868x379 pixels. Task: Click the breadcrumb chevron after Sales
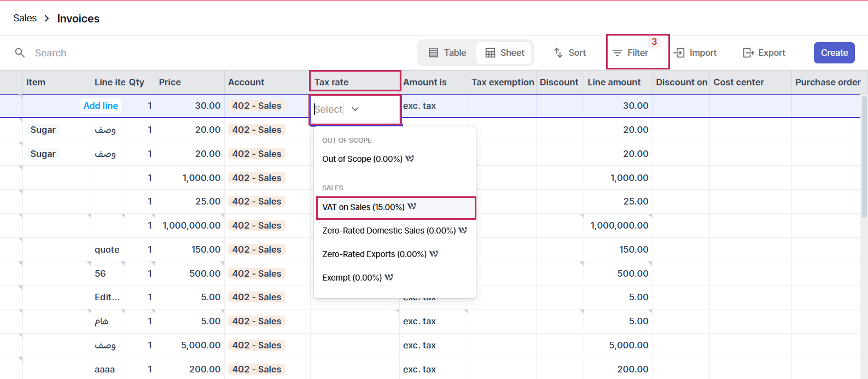coord(46,19)
